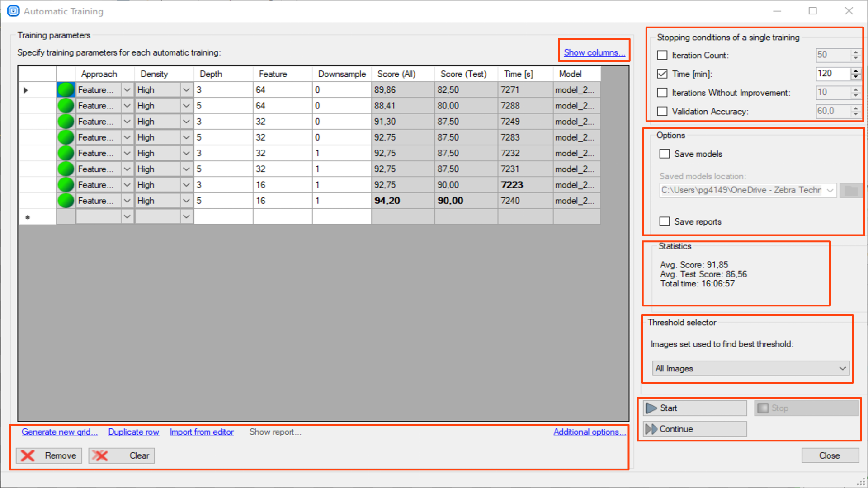This screenshot has height=488, width=868.
Task: Enable the Iteration Count checkbox
Action: tap(662, 55)
